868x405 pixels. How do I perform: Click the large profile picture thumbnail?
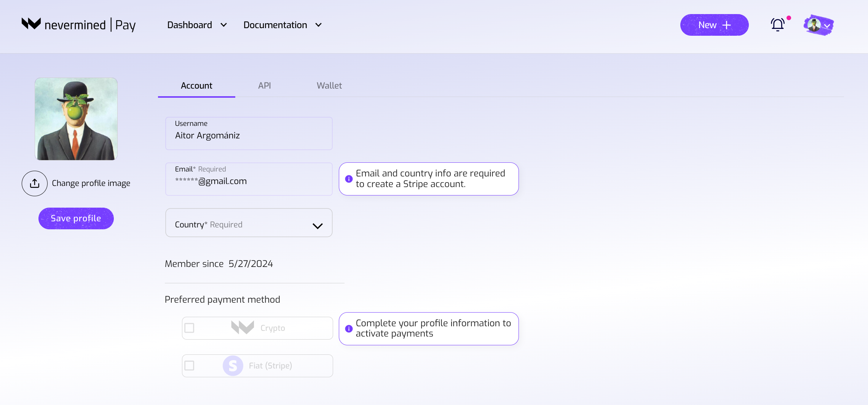76,119
